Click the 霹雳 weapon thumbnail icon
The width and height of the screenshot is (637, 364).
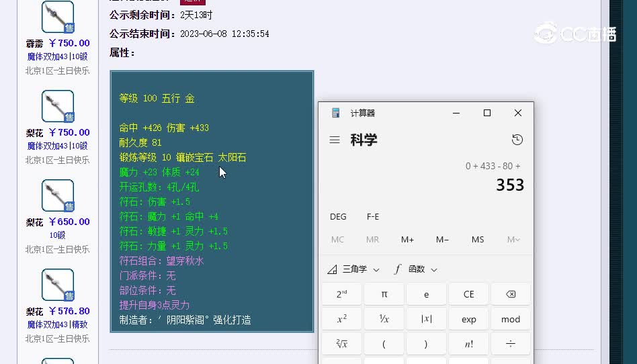(58, 17)
